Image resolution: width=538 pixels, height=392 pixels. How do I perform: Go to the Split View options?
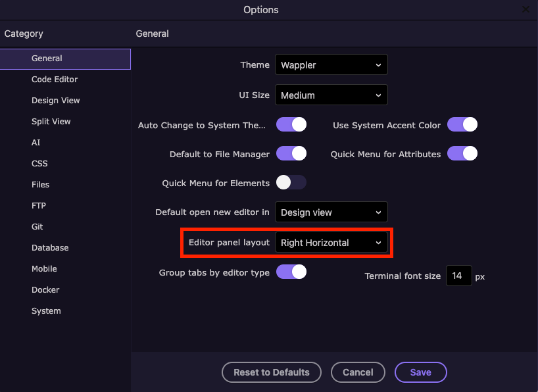[x=51, y=122]
